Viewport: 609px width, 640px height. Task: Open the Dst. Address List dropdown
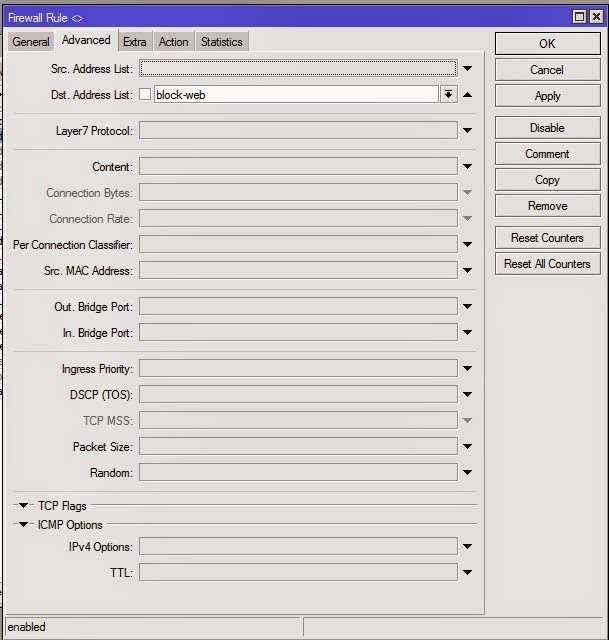(449, 95)
